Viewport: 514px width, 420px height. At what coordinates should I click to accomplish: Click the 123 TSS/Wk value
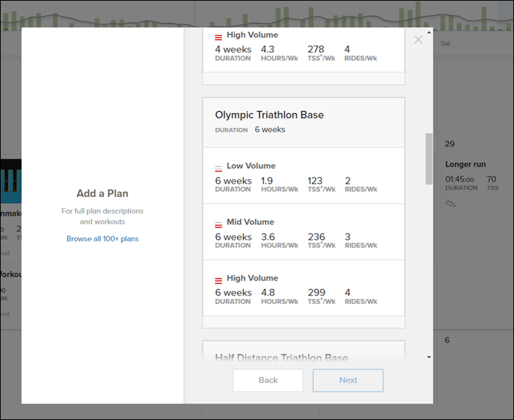315,181
